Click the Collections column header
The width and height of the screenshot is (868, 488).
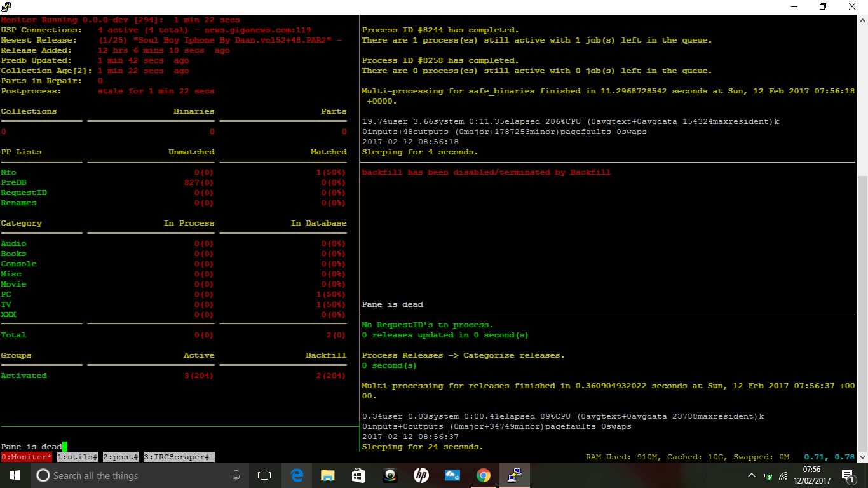(29, 111)
